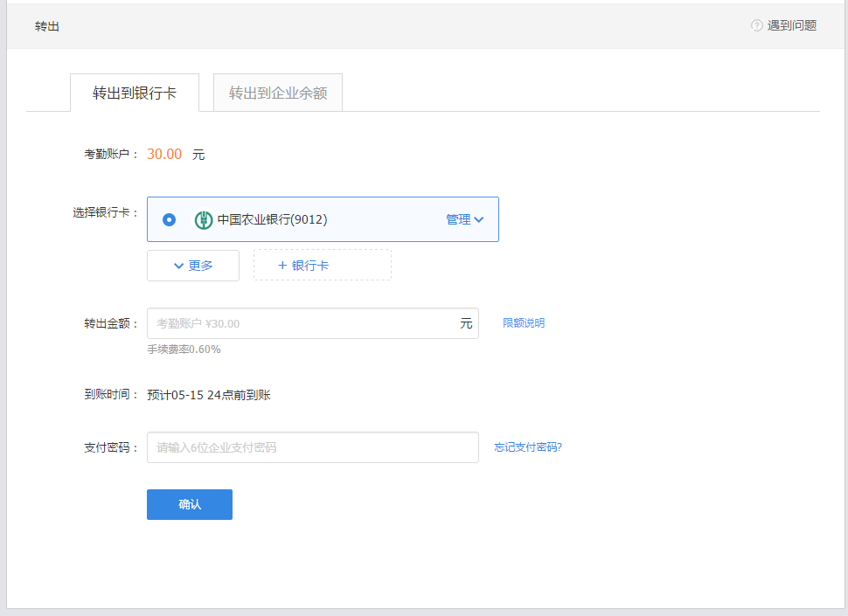
Task: Click the orange 30.00 account balance
Action: click(164, 155)
